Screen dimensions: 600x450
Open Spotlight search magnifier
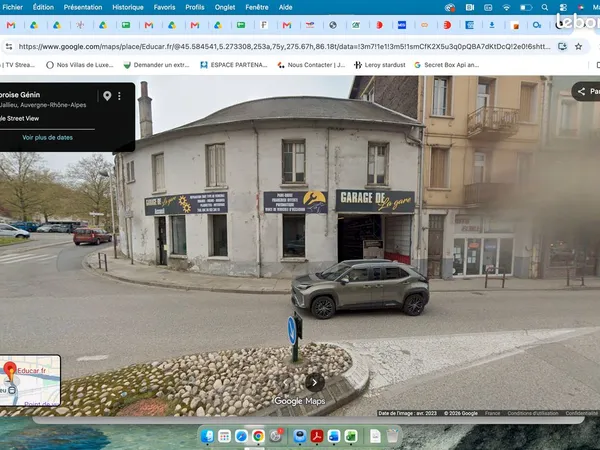545,7
